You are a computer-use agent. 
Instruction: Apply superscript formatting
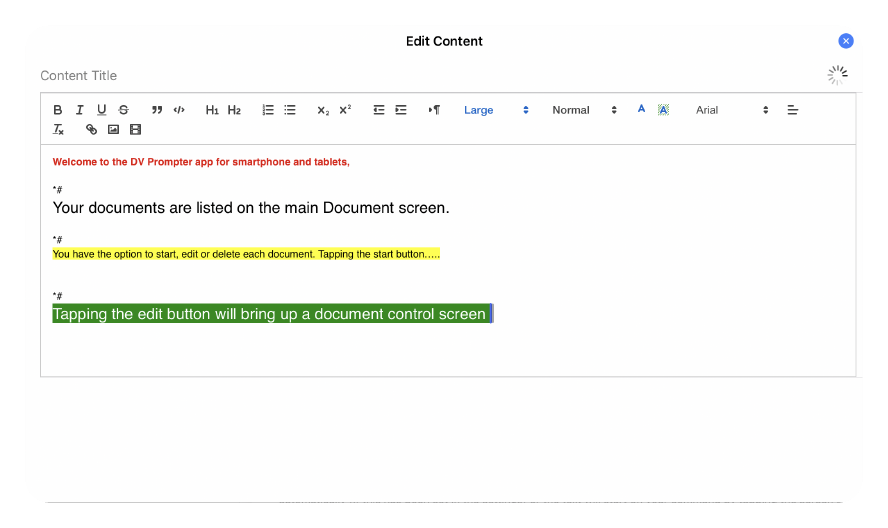click(345, 110)
